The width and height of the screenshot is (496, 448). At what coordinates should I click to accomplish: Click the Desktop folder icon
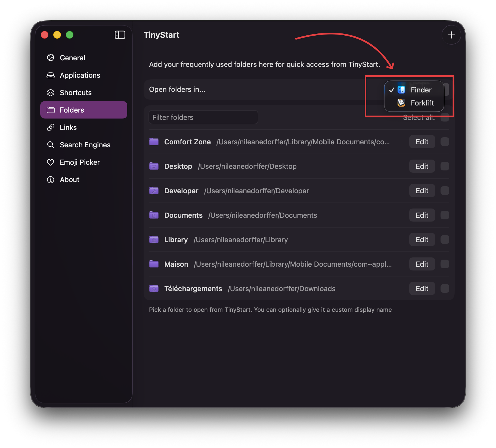click(154, 166)
